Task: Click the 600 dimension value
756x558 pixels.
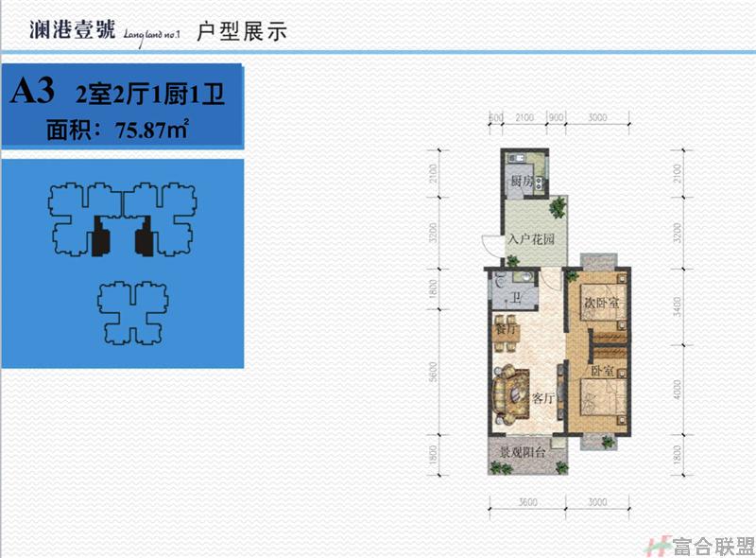Action: [496, 117]
